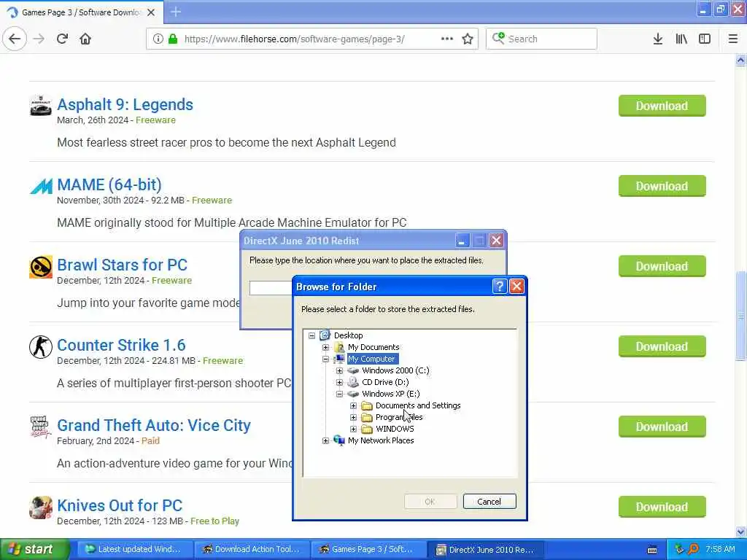
Task: Collapse the Desktop tree node
Action: tap(312, 335)
